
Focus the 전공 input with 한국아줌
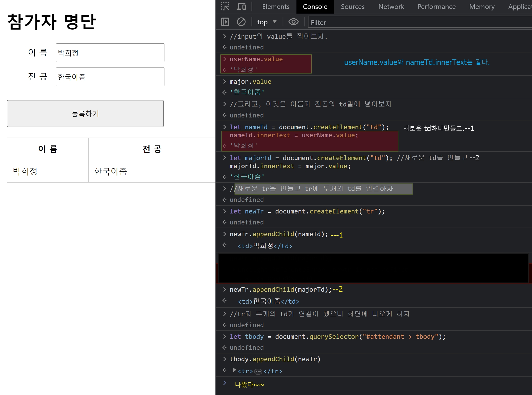click(x=110, y=77)
